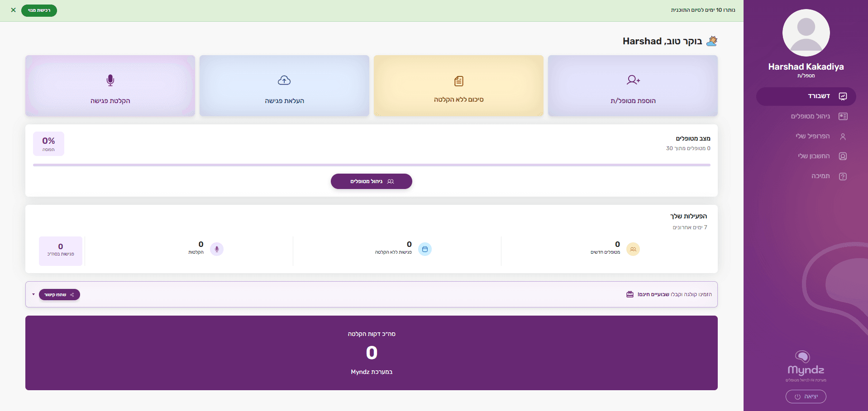Select דשבורד in the sidebar menu

(x=806, y=96)
